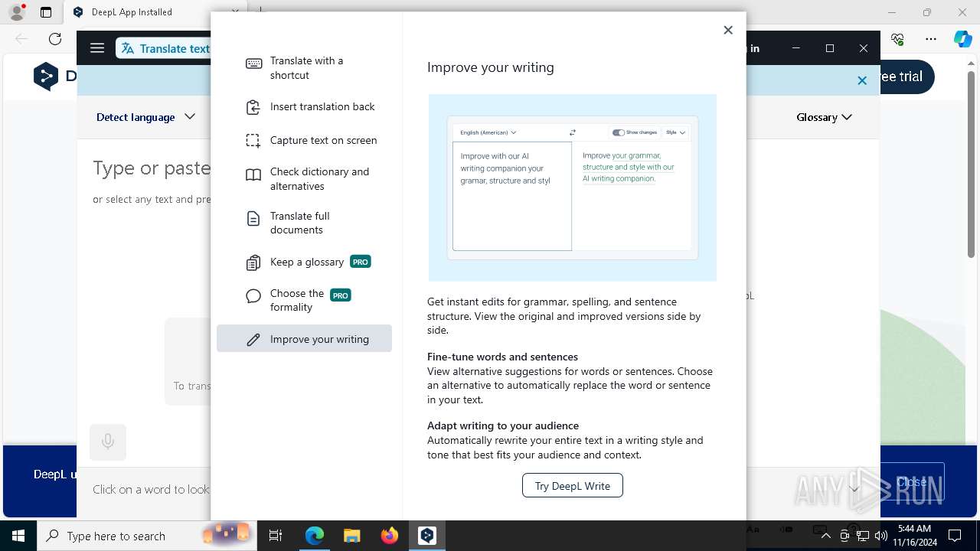Click the screen capture dashed-square icon
Screen dimensions: 980x551
(x=253, y=140)
